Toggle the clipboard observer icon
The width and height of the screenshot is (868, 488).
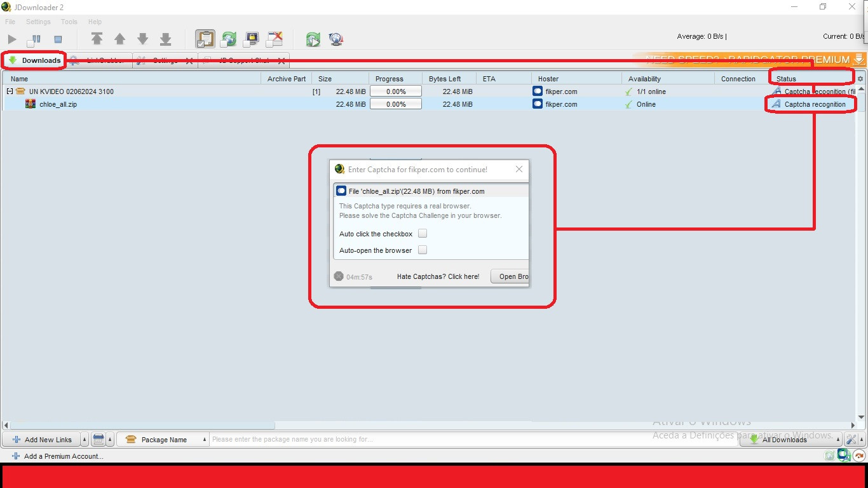pyautogui.click(x=205, y=39)
